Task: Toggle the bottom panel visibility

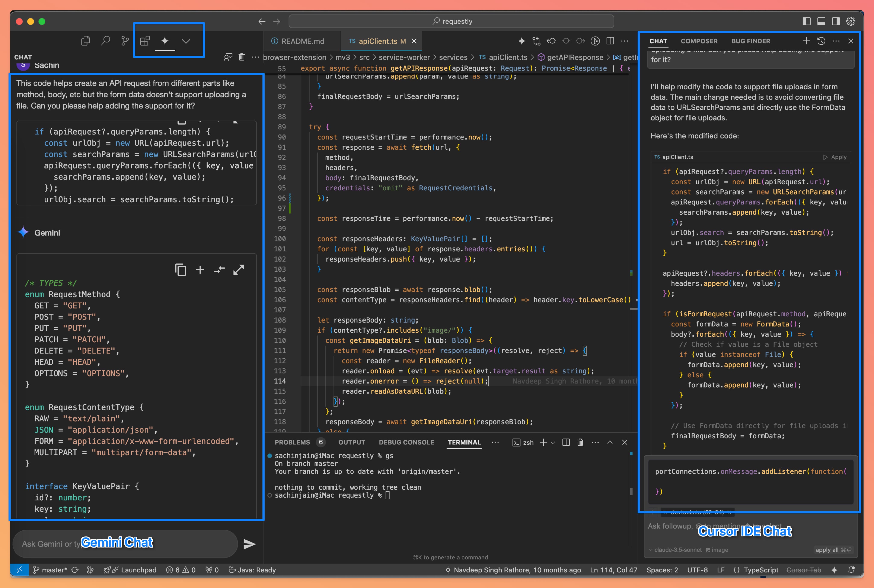Action: click(x=821, y=21)
